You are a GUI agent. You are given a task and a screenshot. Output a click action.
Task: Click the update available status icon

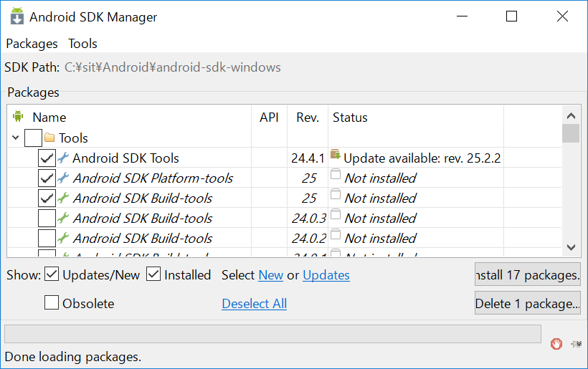(336, 154)
